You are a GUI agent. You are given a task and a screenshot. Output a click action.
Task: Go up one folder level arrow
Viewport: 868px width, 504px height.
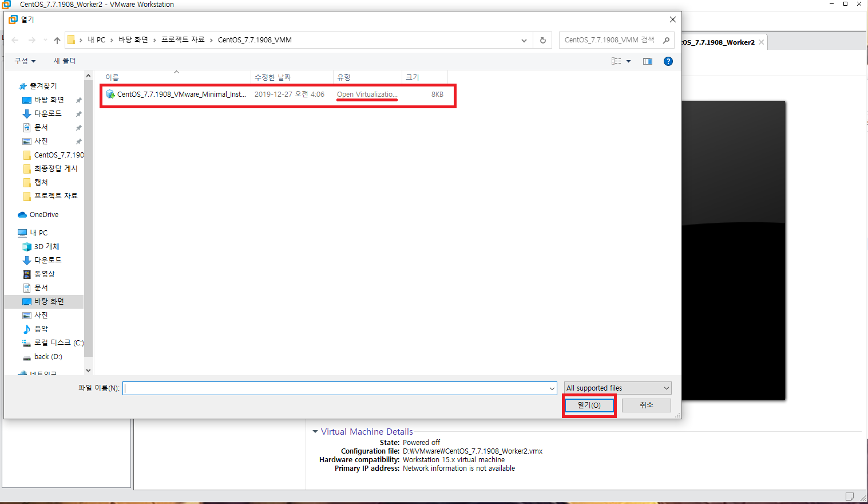coord(57,40)
